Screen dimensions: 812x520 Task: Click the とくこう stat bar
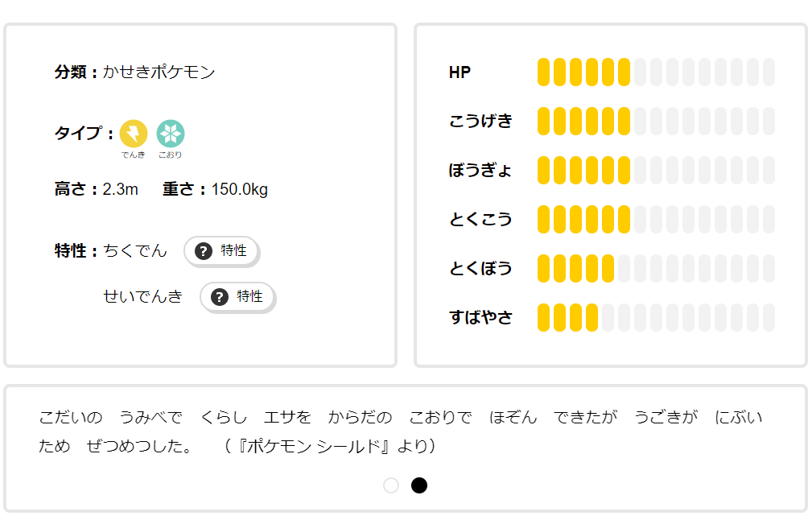[x=655, y=219]
